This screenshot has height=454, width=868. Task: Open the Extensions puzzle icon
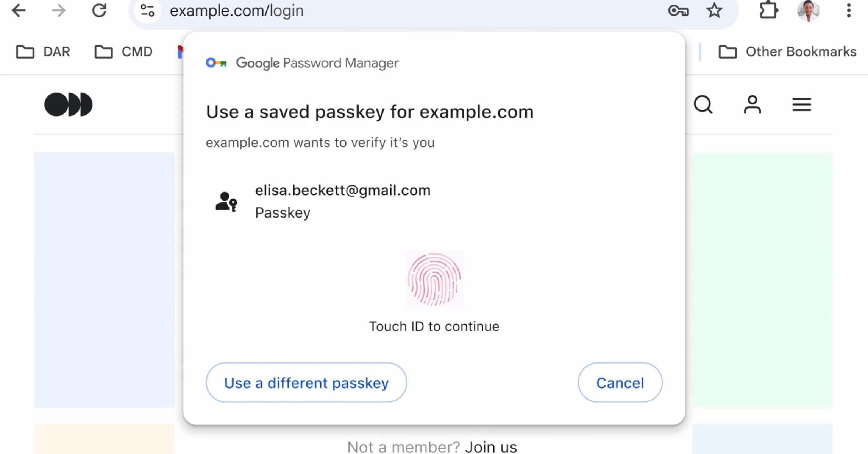(x=768, y=11)
